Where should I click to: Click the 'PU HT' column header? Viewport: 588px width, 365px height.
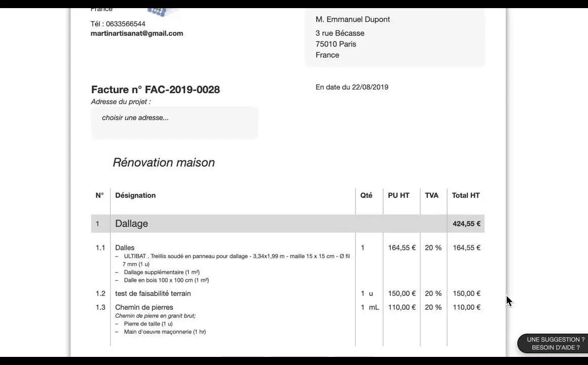398,196
